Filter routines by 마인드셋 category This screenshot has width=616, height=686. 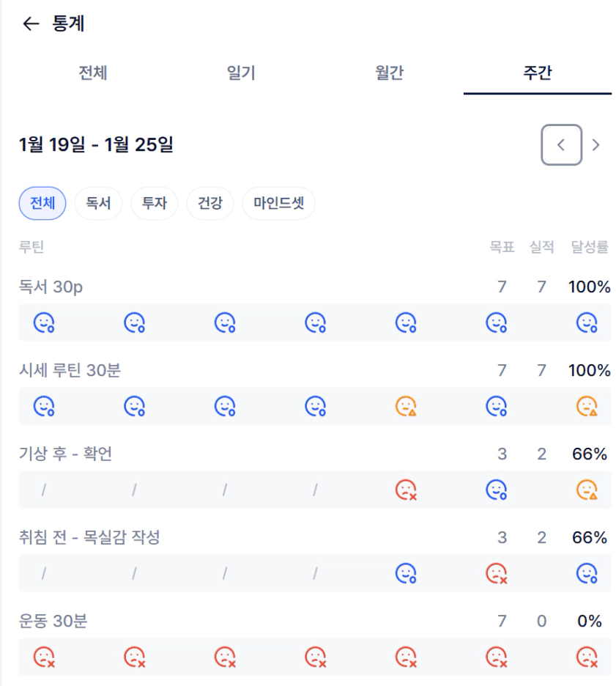(278, 203)
